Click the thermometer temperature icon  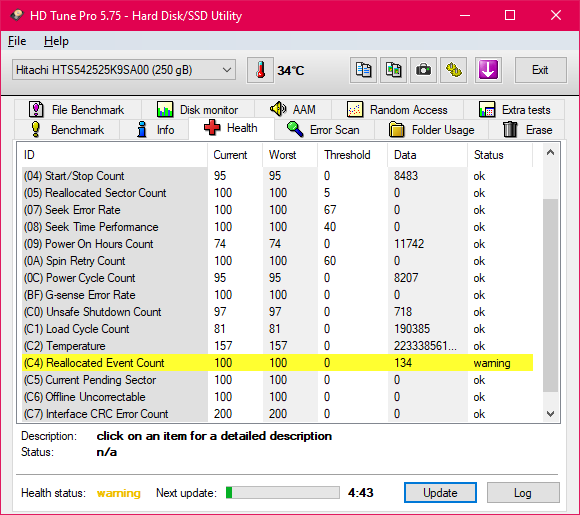click(x=260, y=70)
